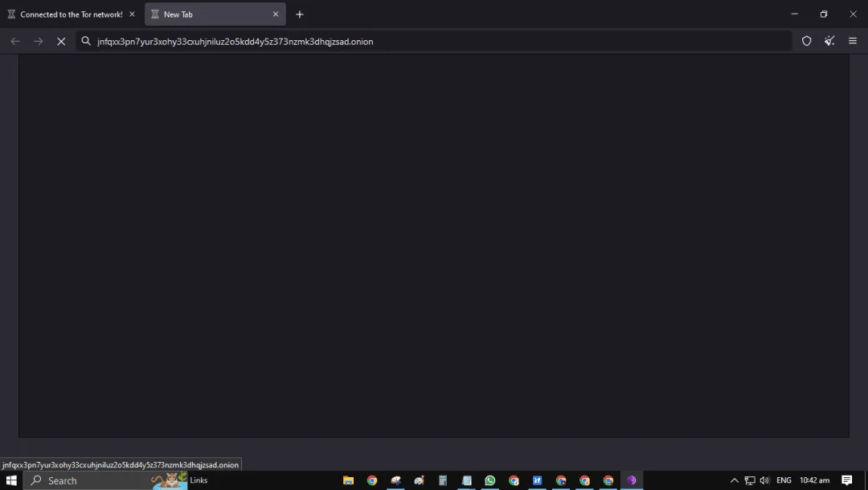Open the Links toolbar on taskbar
Viewport: 868px width, 490px height.
[x=199, y=480]
